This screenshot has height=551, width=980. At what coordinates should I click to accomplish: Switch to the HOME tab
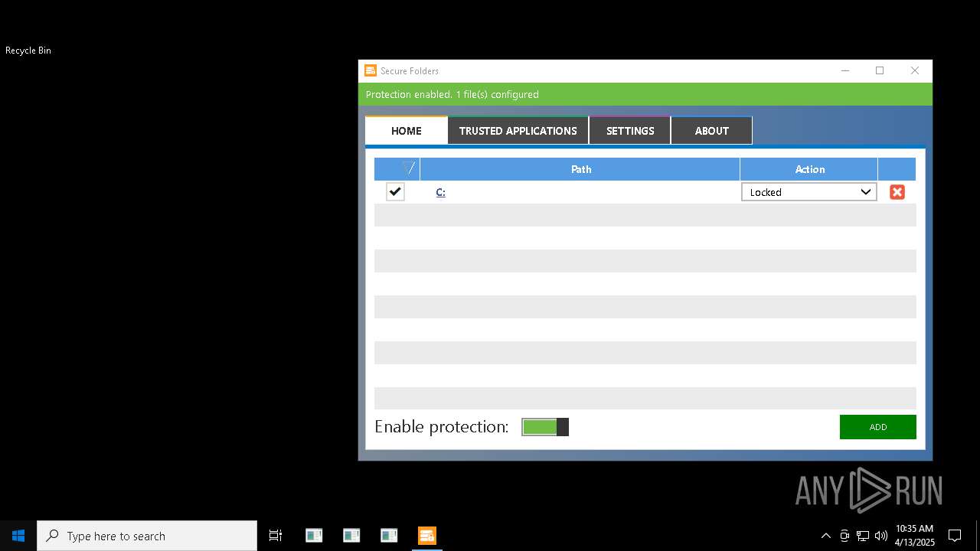pyautogui.click(x=407, y=131)
